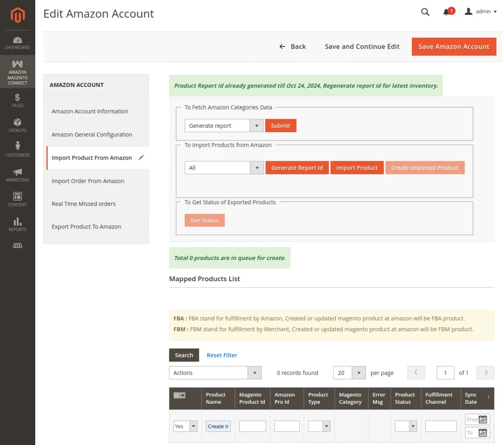Open the Sales sidebar menu
Viewport: 504px width, 445px height.
pyautogui.click(x=17, y=100)
